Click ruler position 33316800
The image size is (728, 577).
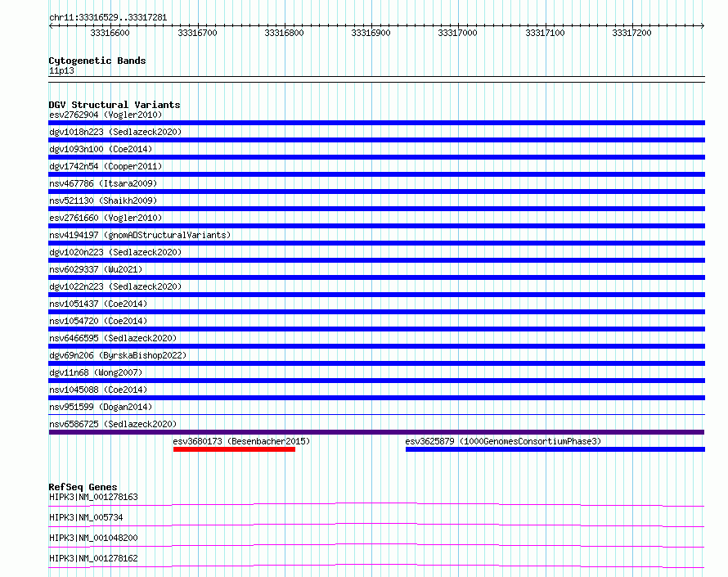click(x=284, y=33)
